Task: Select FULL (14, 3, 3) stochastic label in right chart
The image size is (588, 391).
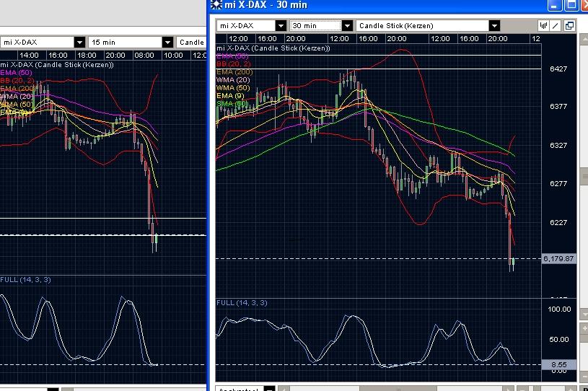Action: tap(242, 302)
